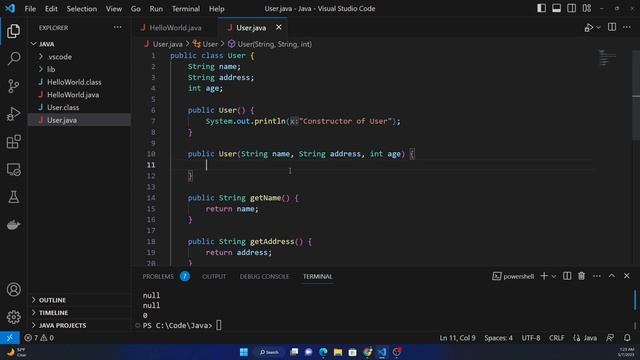
Task: Click the Explorer more actions ellipsis
Action: click(x=118, y=27)
